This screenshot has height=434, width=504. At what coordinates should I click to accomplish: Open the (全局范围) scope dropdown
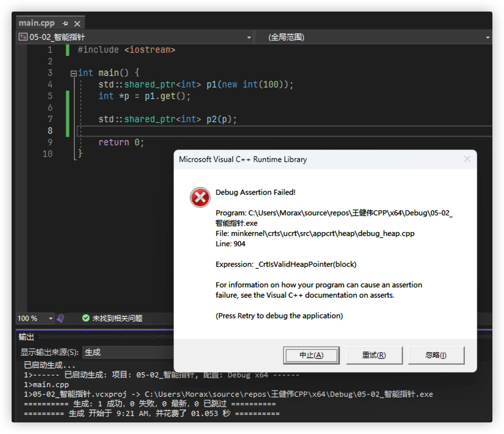(x=488, y=37)
